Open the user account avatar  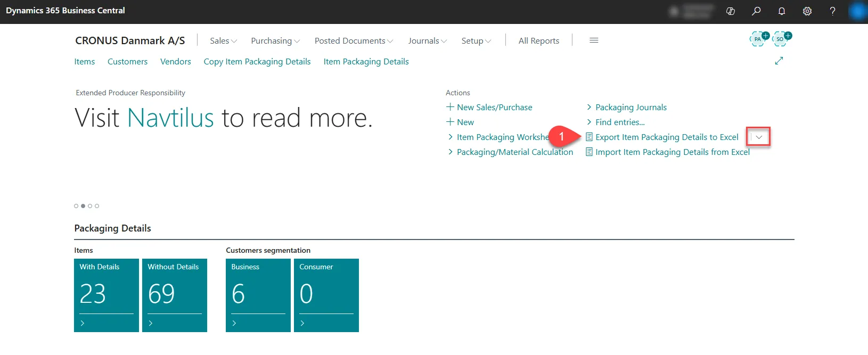(857, 11)
